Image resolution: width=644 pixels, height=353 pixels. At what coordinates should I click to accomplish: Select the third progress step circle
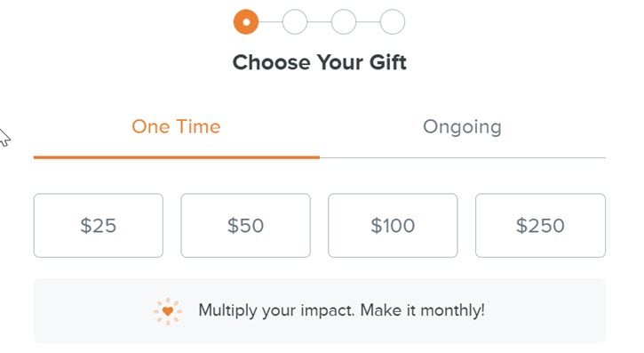point(344,21)
